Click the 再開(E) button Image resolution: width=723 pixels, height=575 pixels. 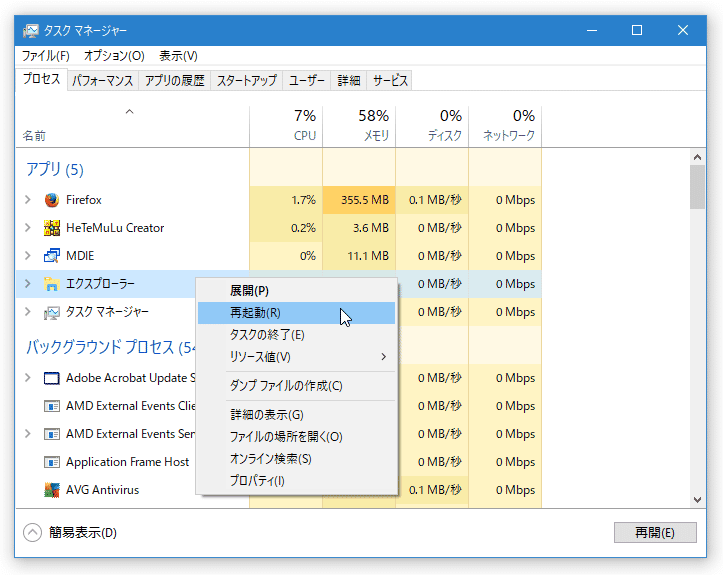click(x=655, y=533)
